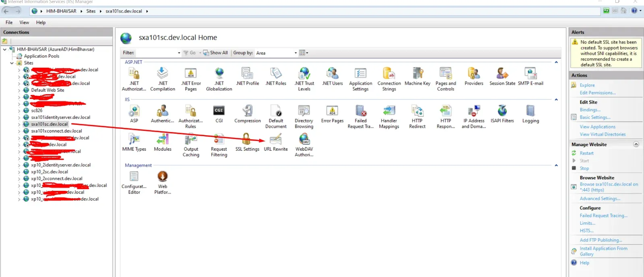Open the .NET Users feature
Viewport: 644px width, 277px height.
click(332, 76)
